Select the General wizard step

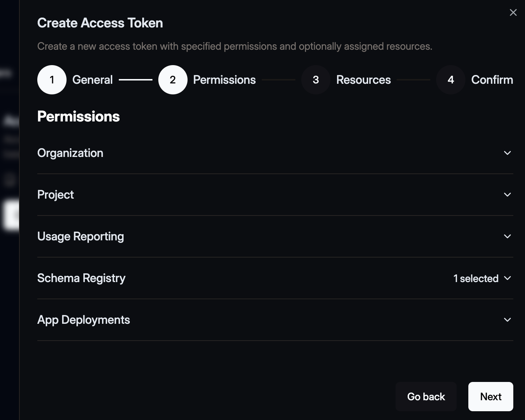(x=92, y=80)
